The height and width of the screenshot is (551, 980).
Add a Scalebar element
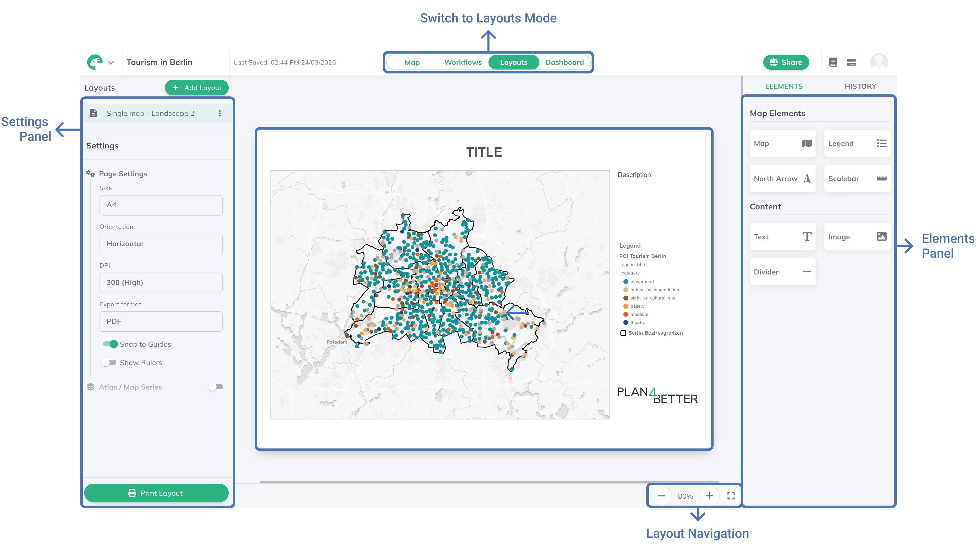pyautogui.click(x=857, y=179)
